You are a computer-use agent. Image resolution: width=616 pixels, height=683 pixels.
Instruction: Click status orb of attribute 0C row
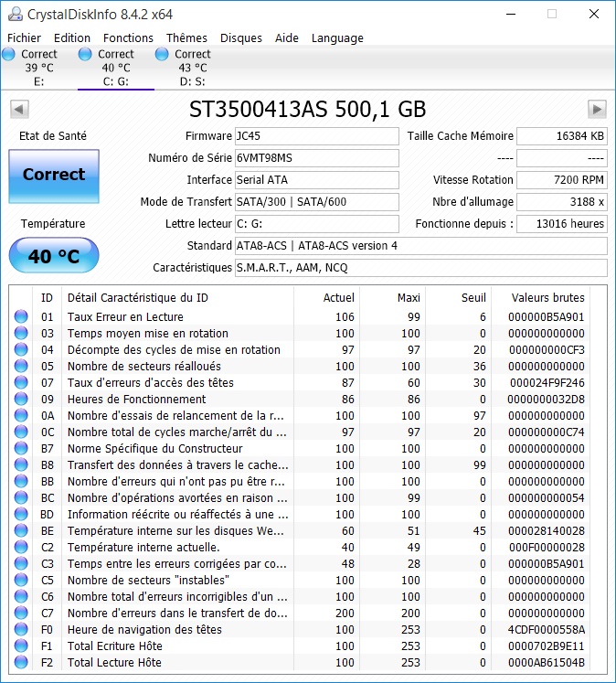21,432
